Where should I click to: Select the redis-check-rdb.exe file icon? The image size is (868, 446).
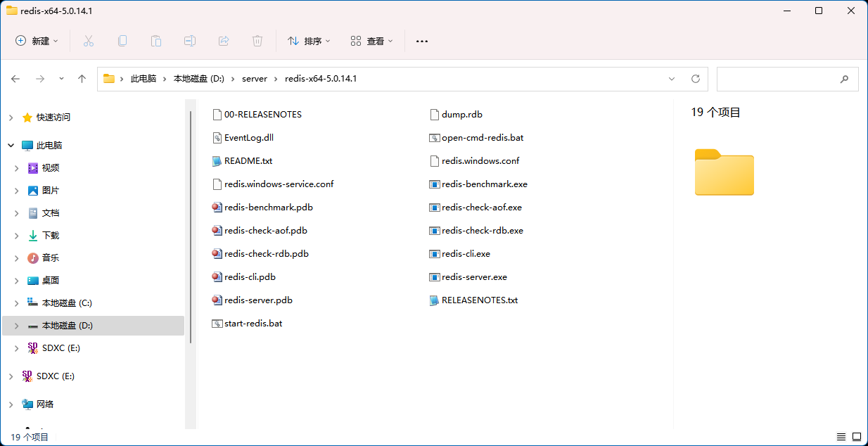(x=435, y=231)
